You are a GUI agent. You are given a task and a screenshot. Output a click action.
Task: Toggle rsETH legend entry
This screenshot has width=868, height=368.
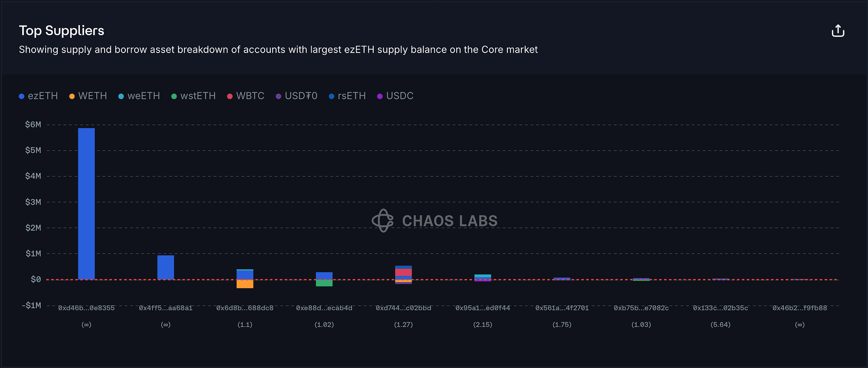tap(347, 96)
